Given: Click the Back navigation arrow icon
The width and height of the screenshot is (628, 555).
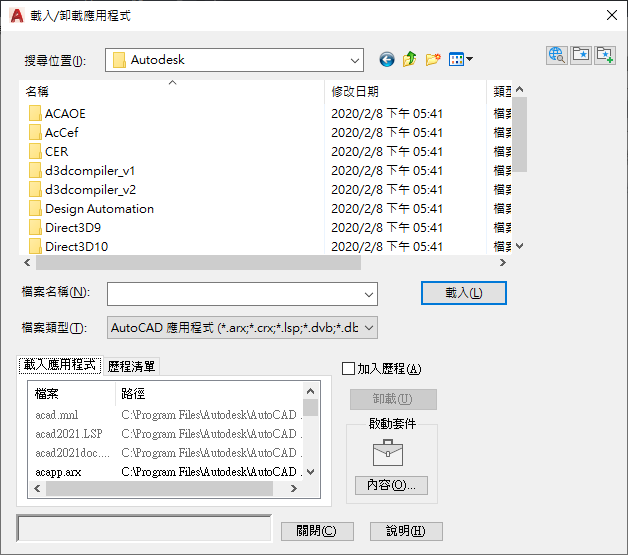Looking at the screenshot, I should (386, 60).
